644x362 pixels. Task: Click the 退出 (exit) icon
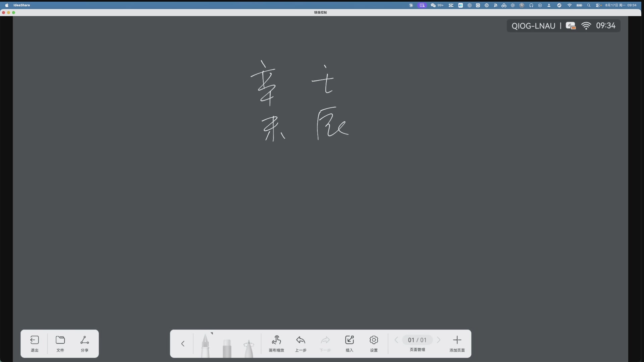[35, 340]
